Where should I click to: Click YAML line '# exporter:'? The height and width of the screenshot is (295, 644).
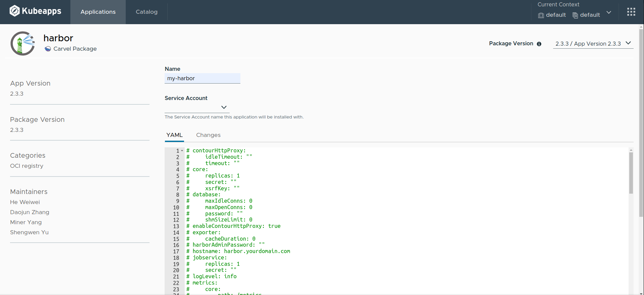point(203,233)
